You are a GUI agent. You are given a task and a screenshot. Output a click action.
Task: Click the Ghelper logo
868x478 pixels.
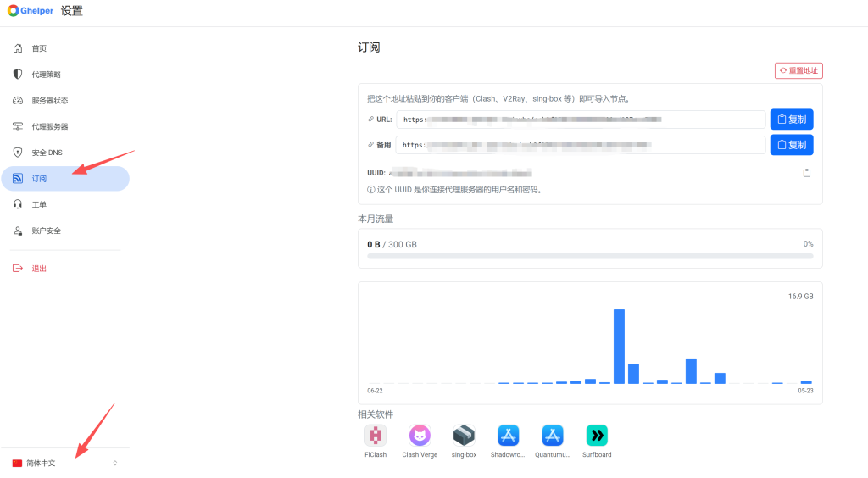tap(31, 10)
